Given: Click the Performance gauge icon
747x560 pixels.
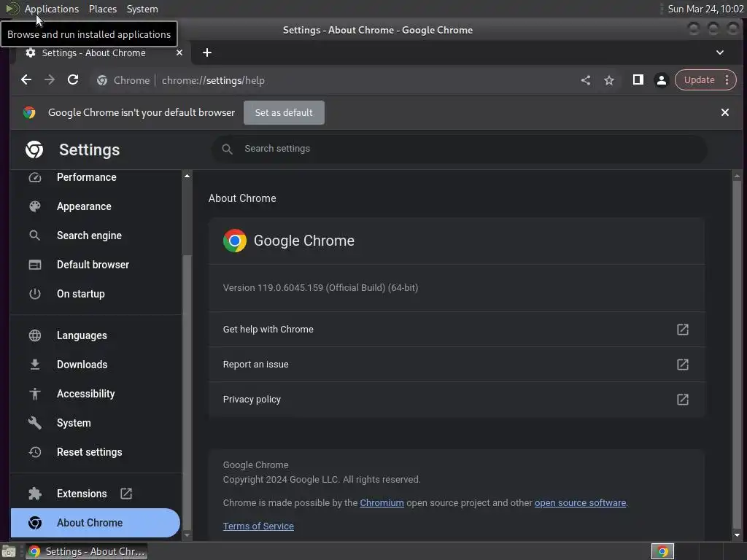Looking at the screenshot, I should point(35,177).
